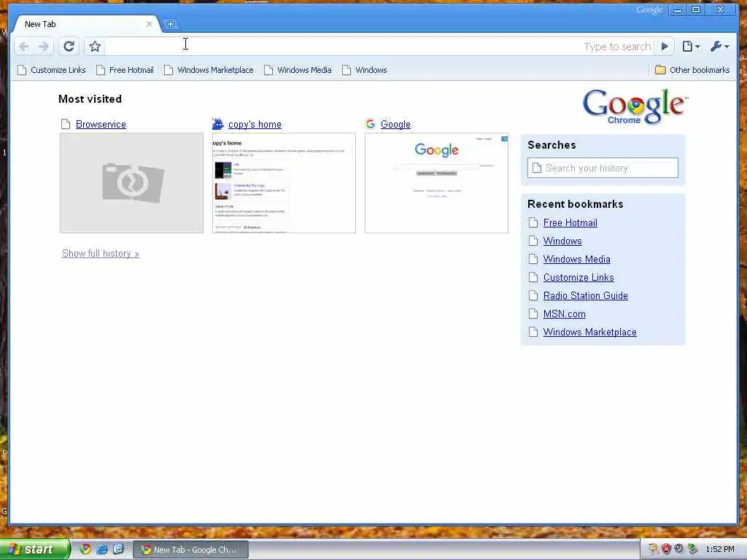Open Free Hotmail in Recent bookmarks
The image size is (747, 560).
point(570,223)
